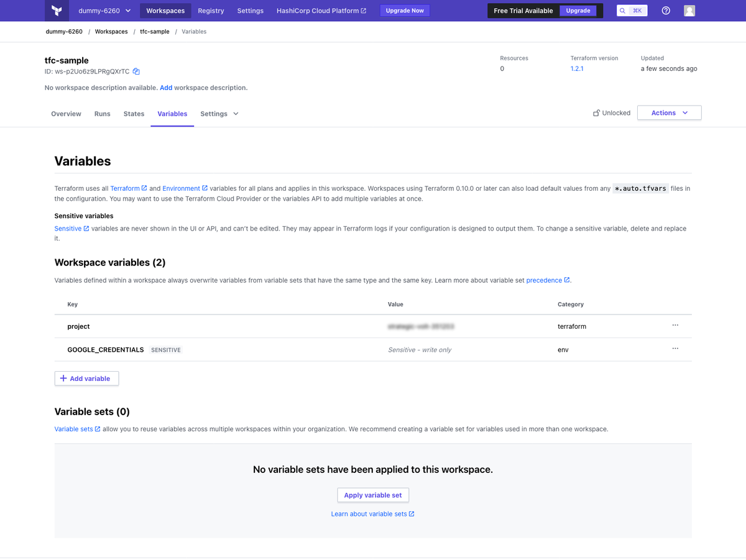The height and width of the screenshot is (560, 746).
Task: Open the dummy-6260 organization dropdown
Action: coord(104,11)
